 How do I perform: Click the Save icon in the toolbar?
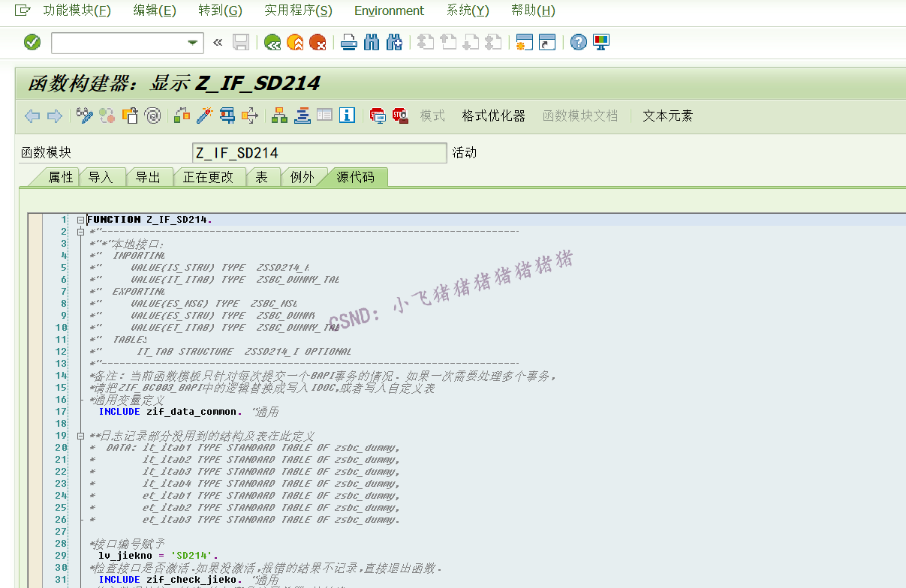coord(241,43)
